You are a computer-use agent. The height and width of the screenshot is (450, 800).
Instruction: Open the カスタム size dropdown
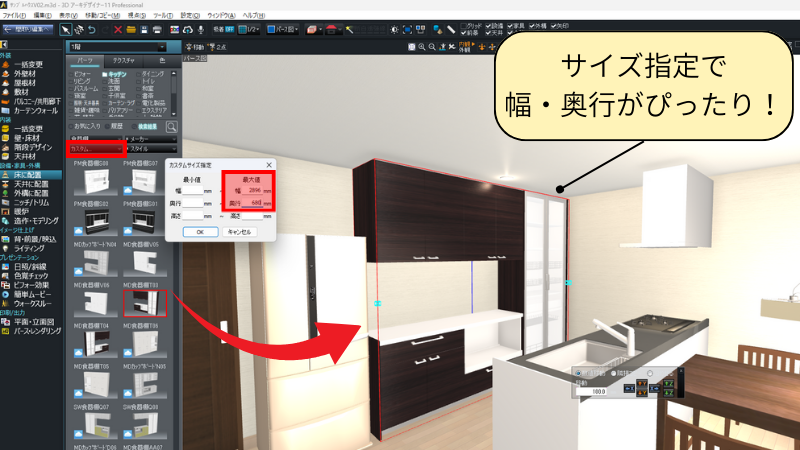[x=95, y=149]
